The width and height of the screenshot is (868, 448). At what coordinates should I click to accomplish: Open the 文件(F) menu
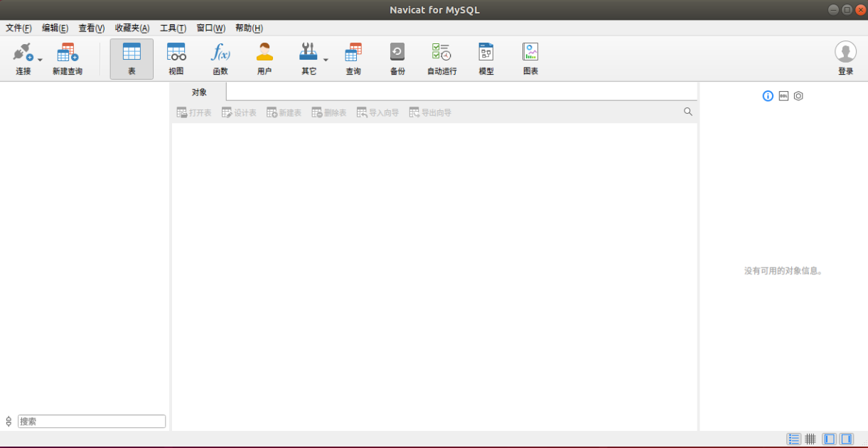[18, 28]
